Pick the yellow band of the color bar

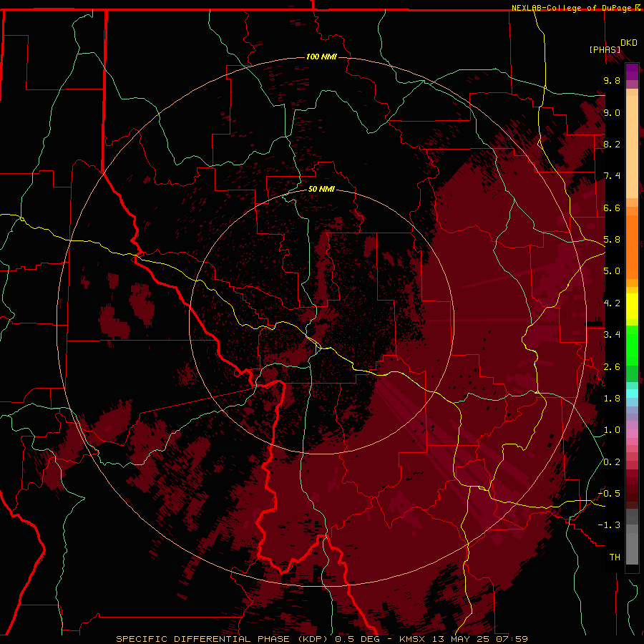coord(632,306)
